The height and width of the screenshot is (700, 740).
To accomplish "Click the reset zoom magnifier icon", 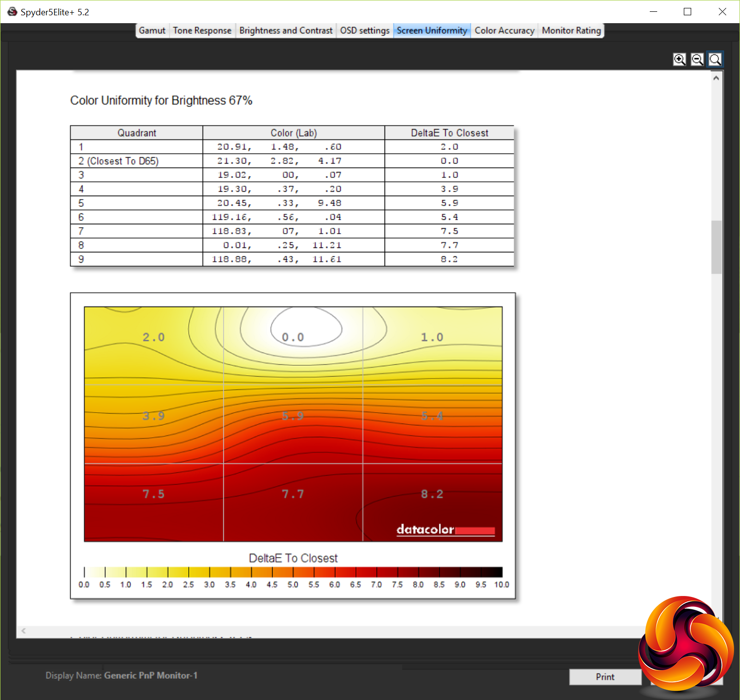I will click(x=715, y=60).
